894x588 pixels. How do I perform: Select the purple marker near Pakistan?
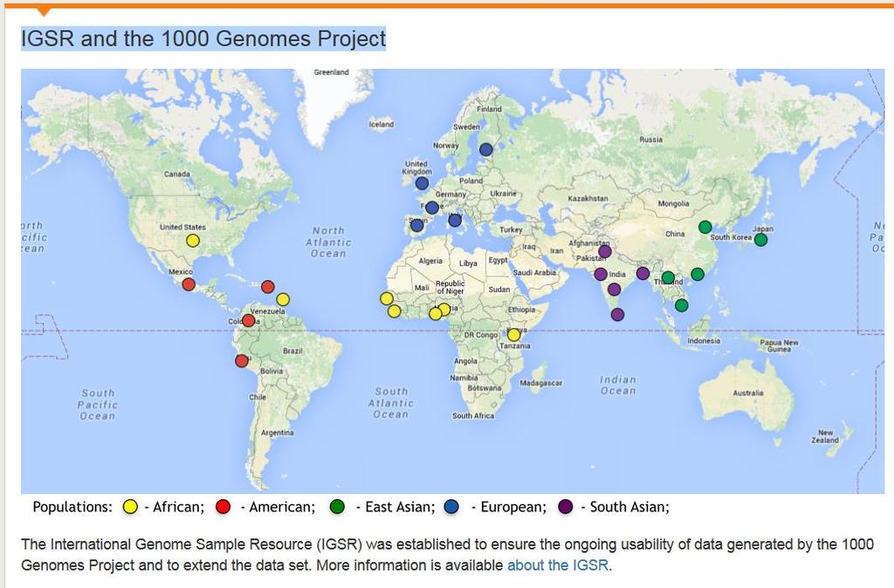[605, 251]
